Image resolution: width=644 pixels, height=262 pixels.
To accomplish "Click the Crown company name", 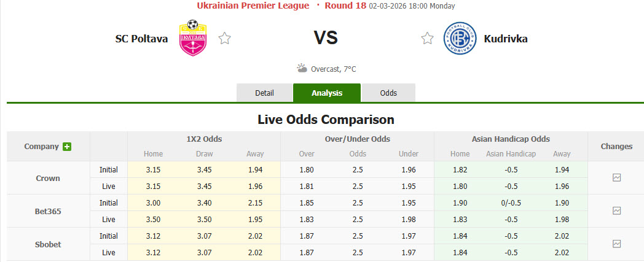I will [48, 178].
